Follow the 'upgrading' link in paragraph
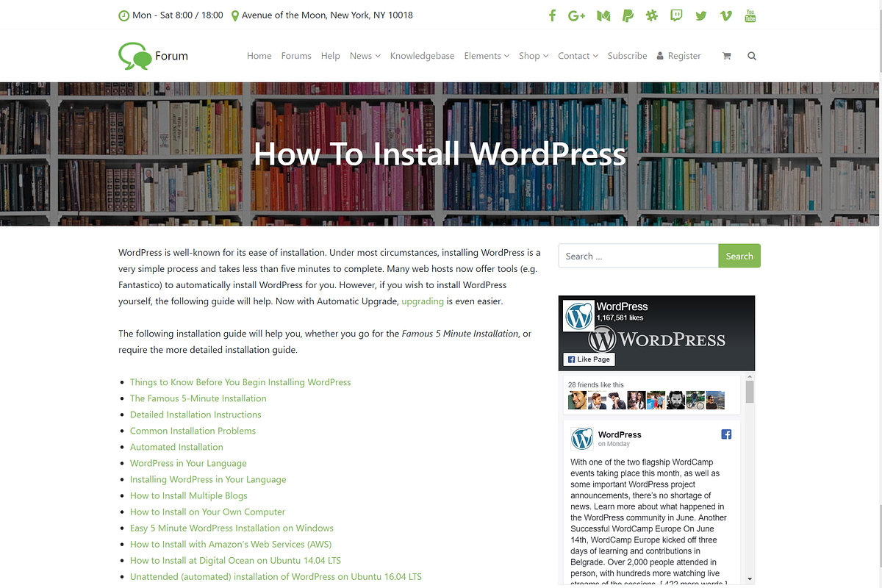 423,301
